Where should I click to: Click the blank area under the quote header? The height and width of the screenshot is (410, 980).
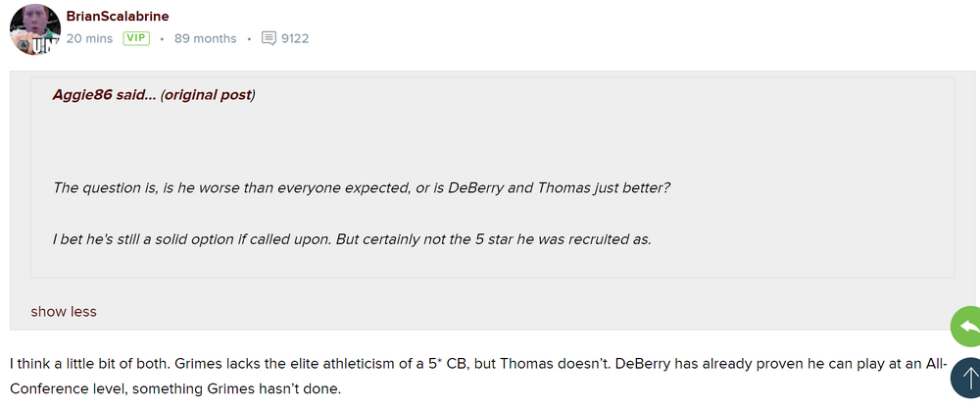(392, 137)
